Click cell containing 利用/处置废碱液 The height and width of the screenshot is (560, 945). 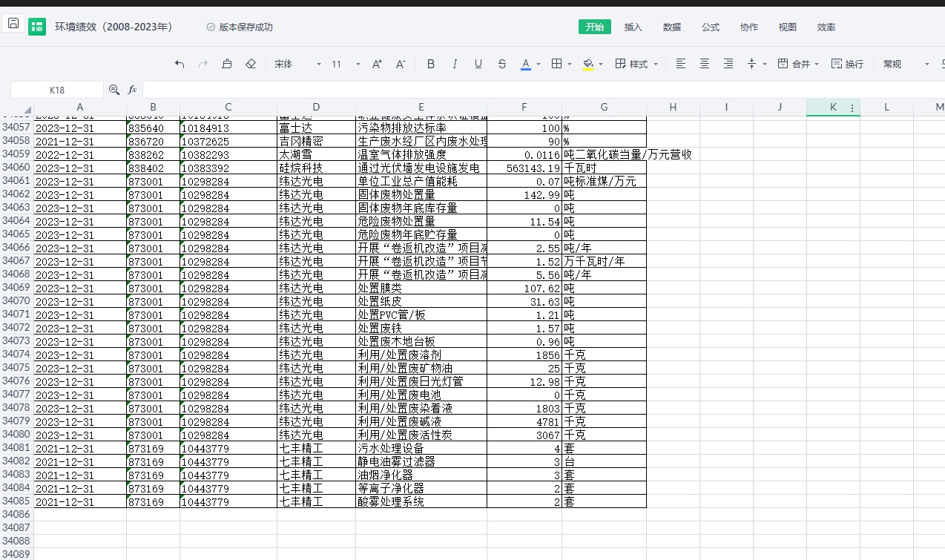point(421,421)
